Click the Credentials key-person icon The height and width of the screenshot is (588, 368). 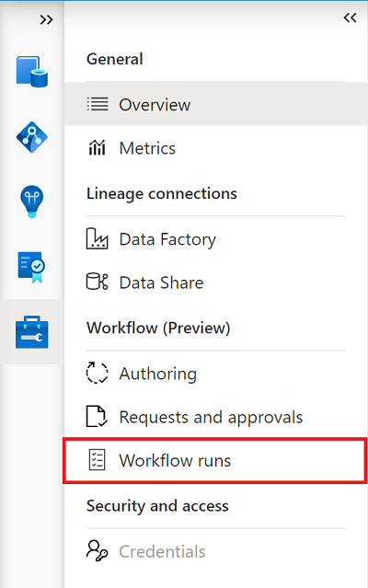[97, 550]
